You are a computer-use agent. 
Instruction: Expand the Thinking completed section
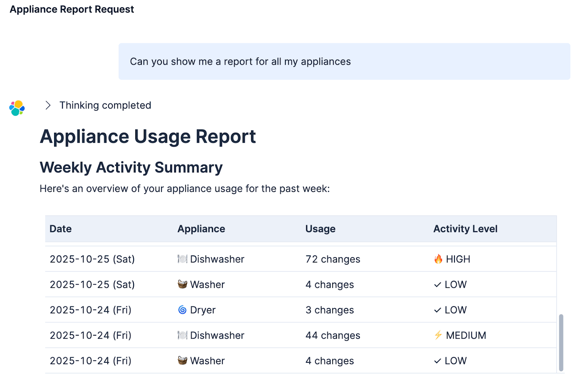tap(105, 106)
